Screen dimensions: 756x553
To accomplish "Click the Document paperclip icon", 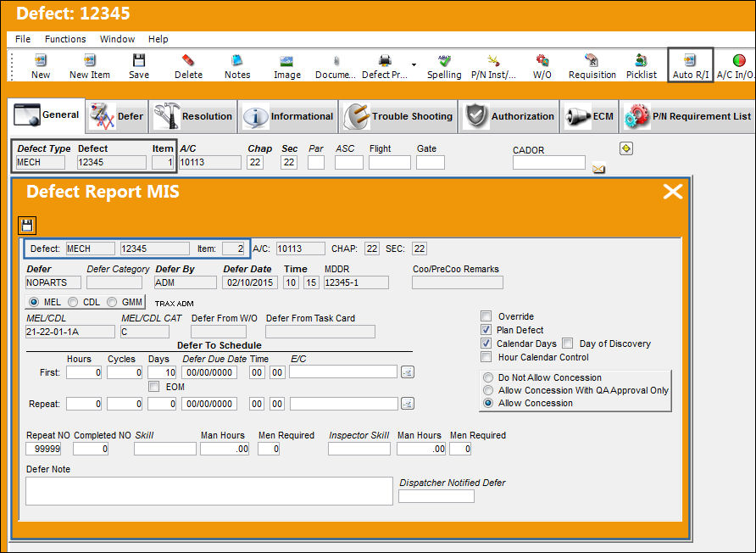I will (336, 61).
